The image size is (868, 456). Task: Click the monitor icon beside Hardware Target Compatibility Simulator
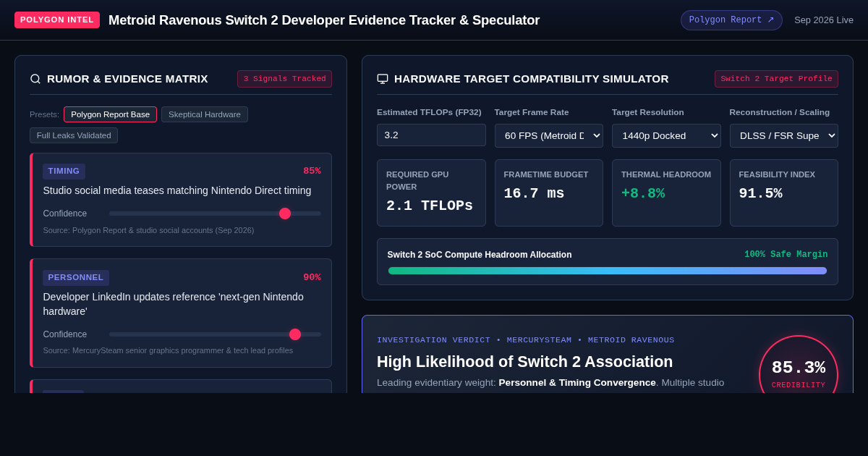click(x=383, y=79)
